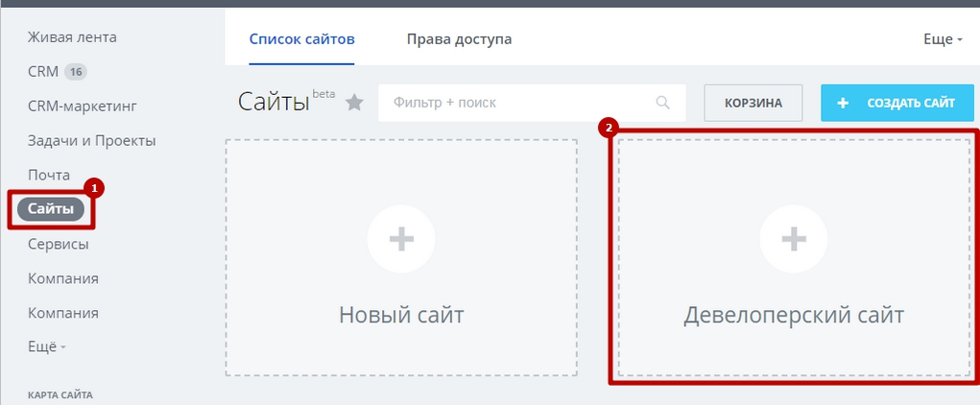The height and width of the screenshot is (405, 980).
Task: Open the first Компания menu item
Action: pos(63,278)
